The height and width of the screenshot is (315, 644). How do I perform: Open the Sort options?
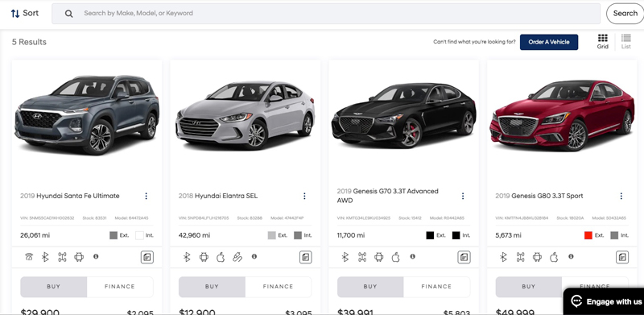click(x=25, y=13)
